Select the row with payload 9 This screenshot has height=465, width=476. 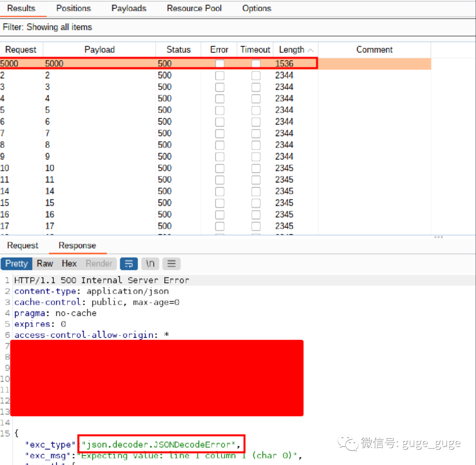coord(216,156)
